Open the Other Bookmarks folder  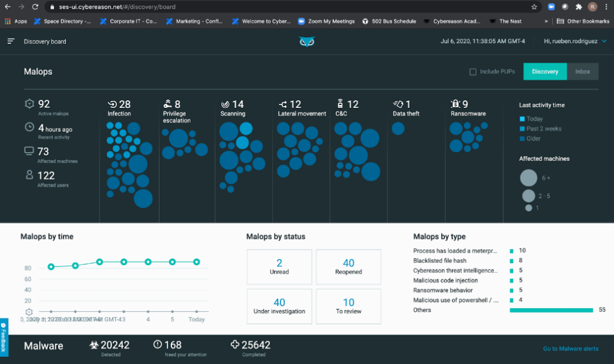point(583,21)
